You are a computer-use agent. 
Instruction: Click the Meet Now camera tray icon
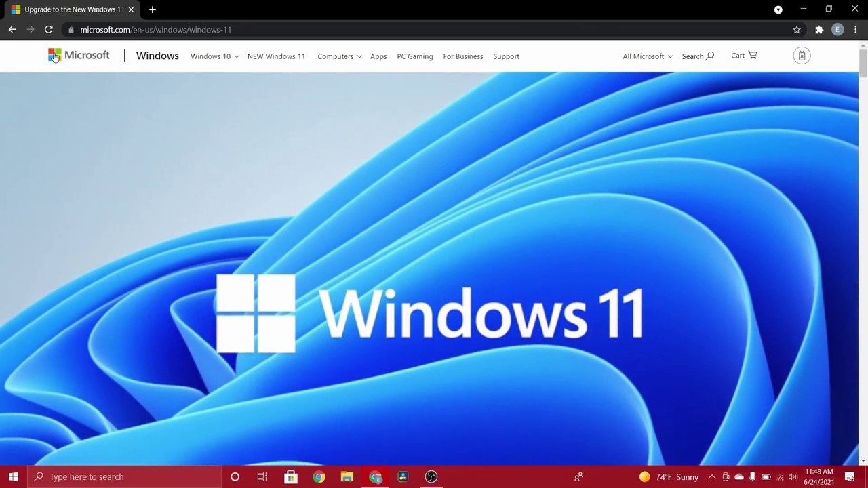726,476
